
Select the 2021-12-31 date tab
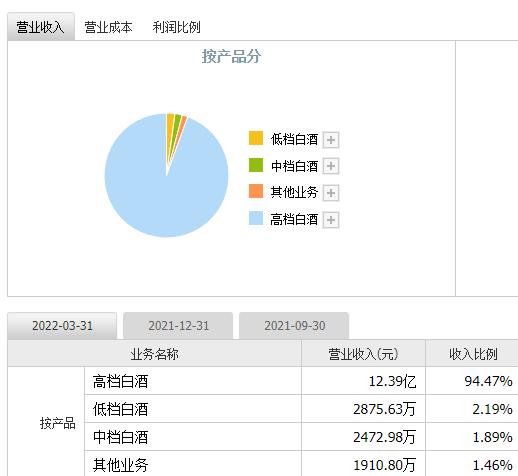(x=178, y=326)
